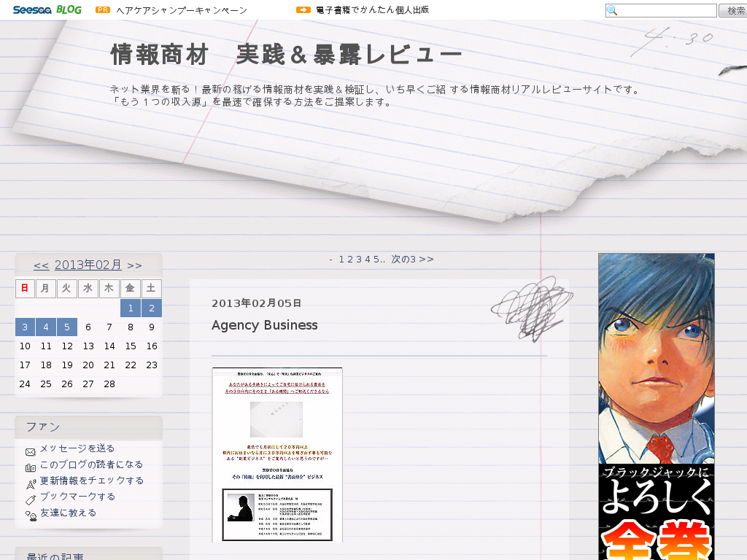This screenshot has height=560, width=747.
Task: Go to pagination page 1
Action: pyautogui.click(x=341, y=260)
